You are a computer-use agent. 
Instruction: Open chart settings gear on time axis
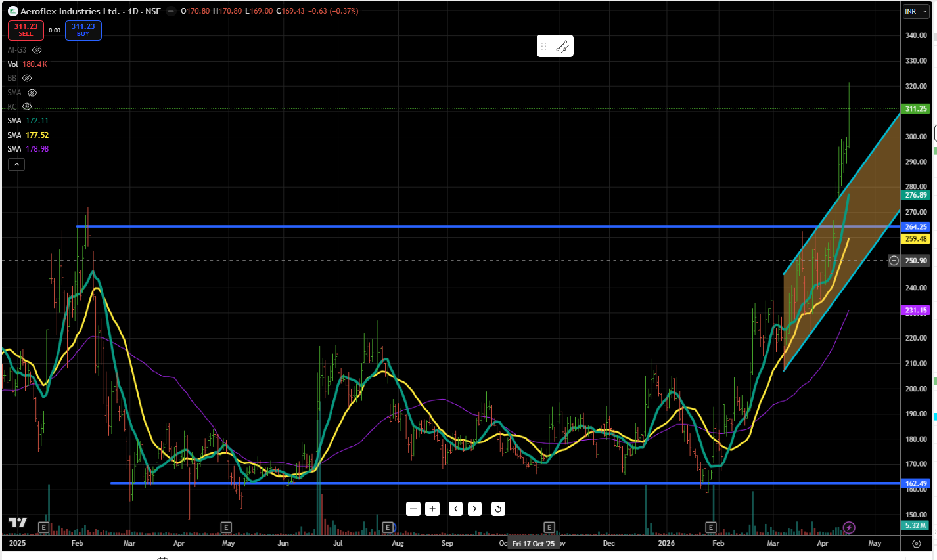click(917, 543)
